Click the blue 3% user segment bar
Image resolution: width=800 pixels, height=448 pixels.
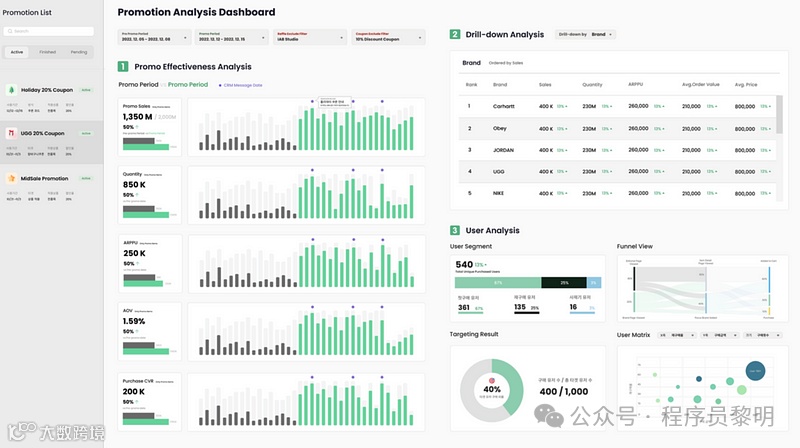point(594,283)
